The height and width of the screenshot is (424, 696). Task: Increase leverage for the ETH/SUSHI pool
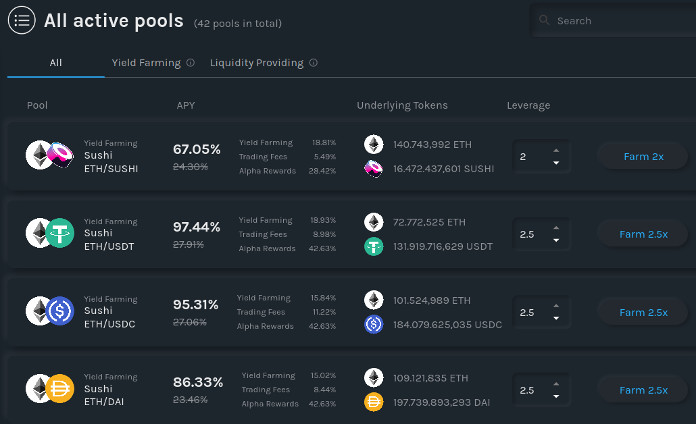click(x=556, y=151)
